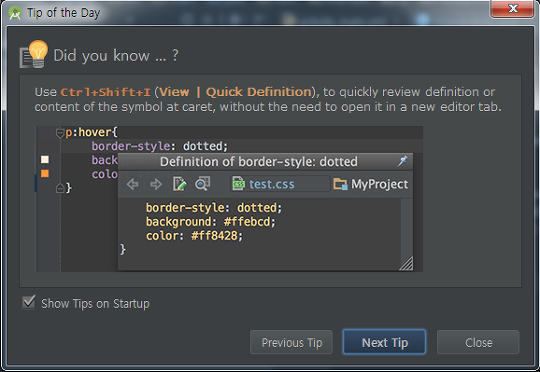Viewport: 540px width, 372px height.
Task: Go to the Previous Tip
Action: tap(291, 342)
